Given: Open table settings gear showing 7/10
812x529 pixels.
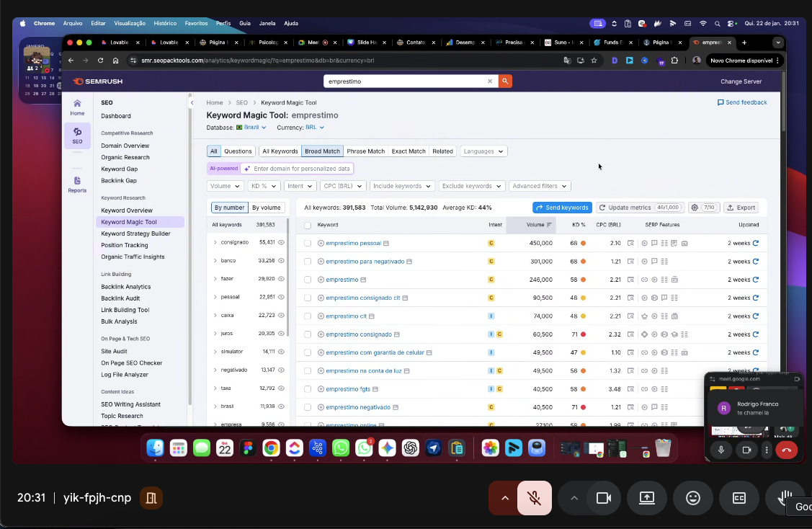Looking at the screenshot, I should 703,208.
